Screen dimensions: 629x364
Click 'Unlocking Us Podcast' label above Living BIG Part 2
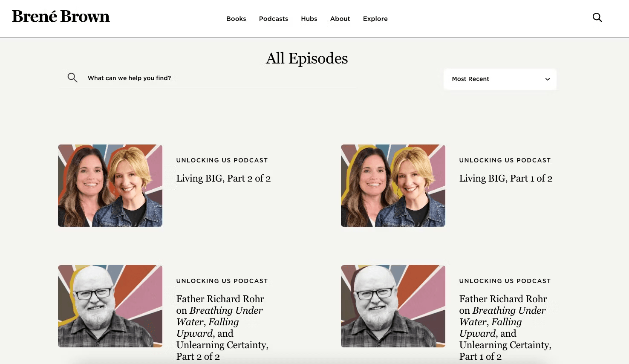pos(222,160)
